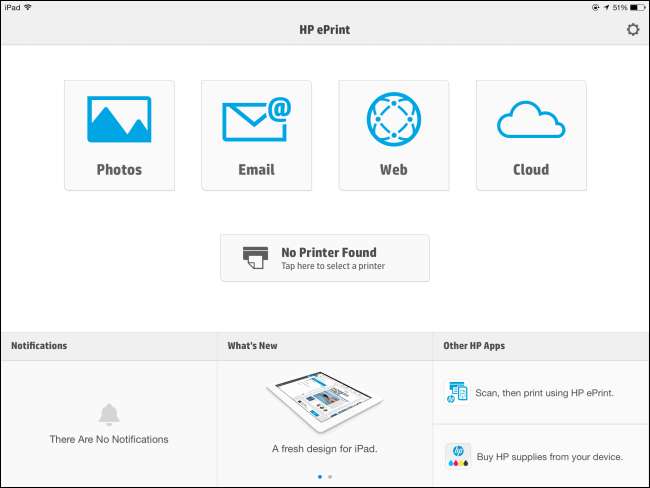650x488 pixels.
Task: Tap the battery indicator in status bar
Action: pos(636,7)
